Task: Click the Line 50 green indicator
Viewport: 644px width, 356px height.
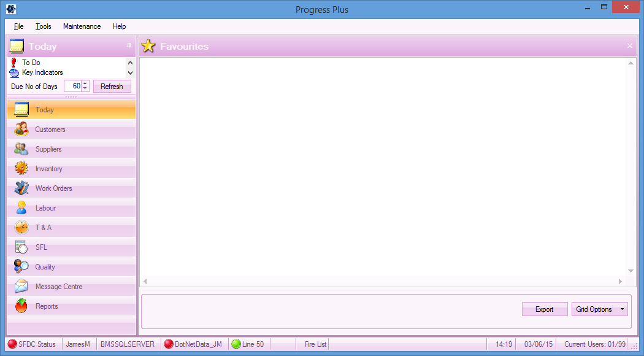Action: coord(236,344)
